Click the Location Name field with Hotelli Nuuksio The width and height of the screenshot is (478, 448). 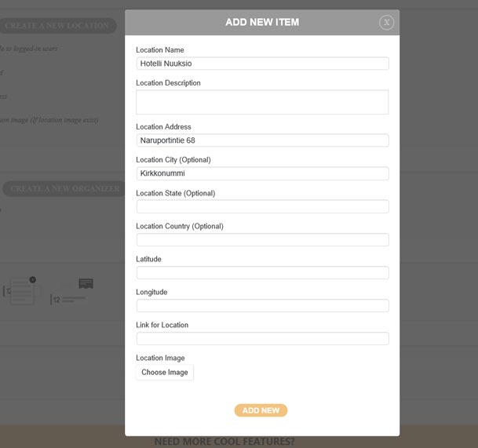click(x=262, y=64)
